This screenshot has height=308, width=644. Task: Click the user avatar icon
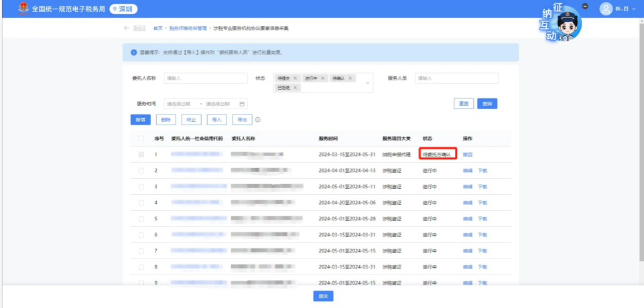[606, 9]
